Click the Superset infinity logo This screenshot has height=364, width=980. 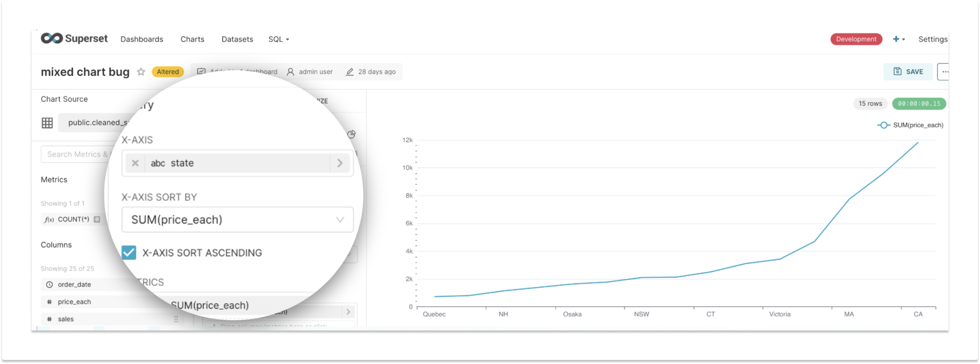pyautogui.click(x=51, y=38)
